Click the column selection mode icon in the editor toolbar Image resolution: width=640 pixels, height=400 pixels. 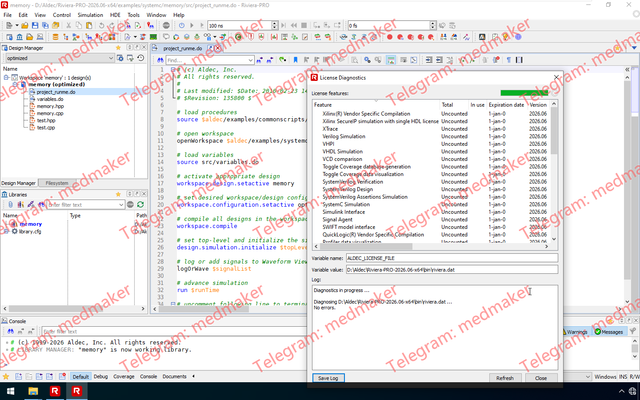click(519, 60)
